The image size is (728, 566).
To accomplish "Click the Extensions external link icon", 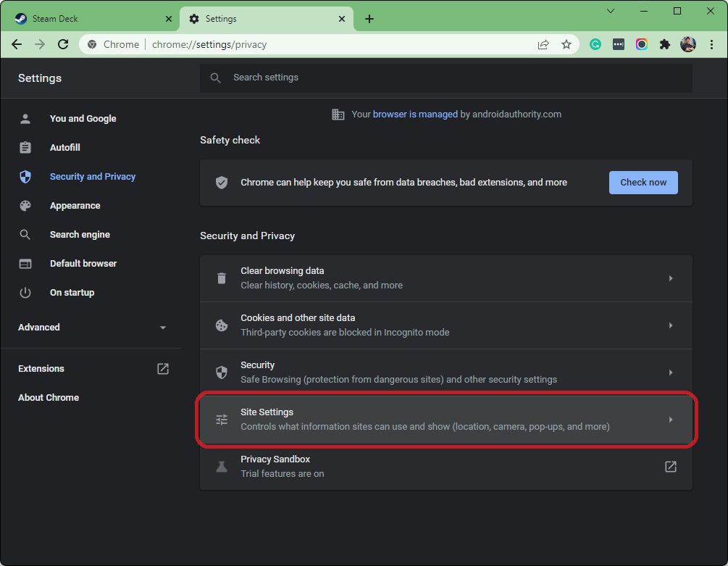I will (162, 369).
